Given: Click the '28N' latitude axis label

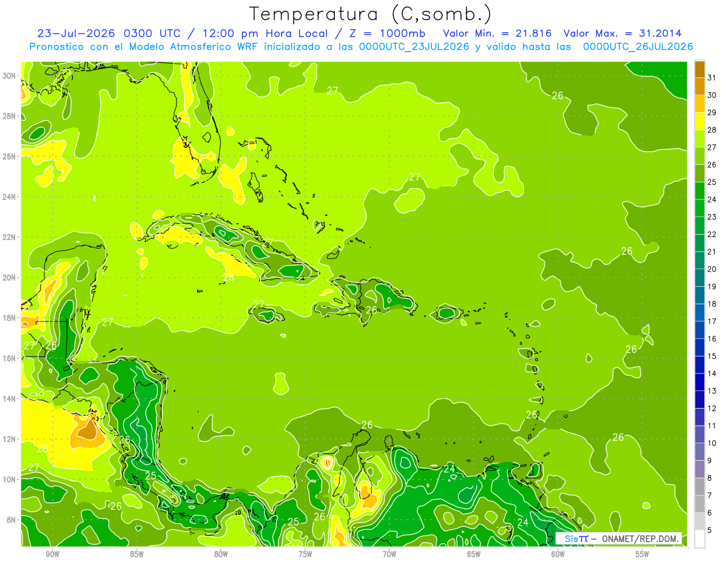Looking at the screenshot, I should (10, 116).
